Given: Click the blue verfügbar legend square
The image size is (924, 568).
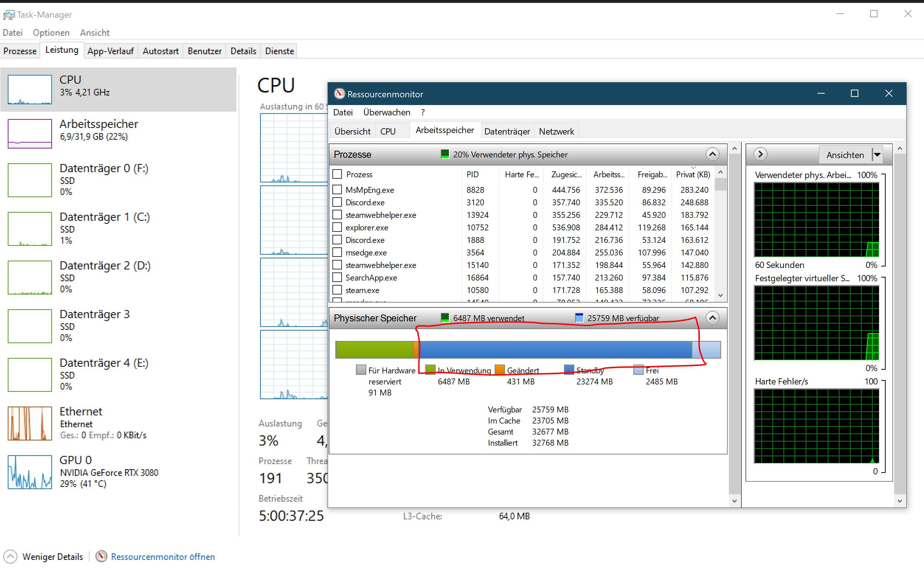Looking at the screenshot, I should click(579, 318).
